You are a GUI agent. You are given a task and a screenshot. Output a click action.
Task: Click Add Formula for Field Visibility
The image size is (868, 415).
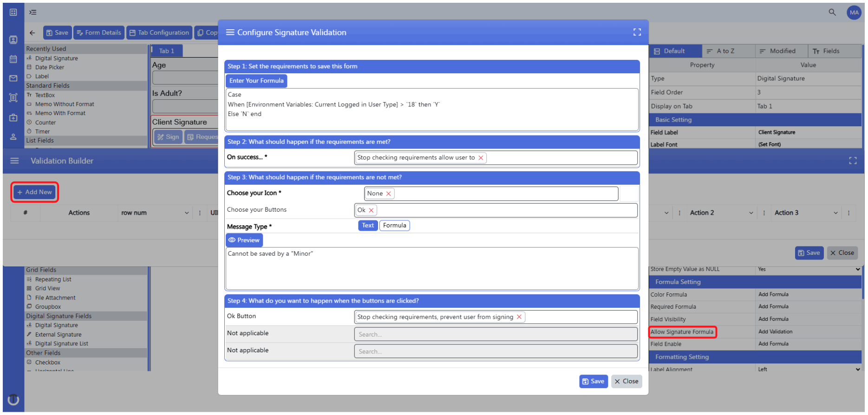pyautogui.click(x=773, y=319)
